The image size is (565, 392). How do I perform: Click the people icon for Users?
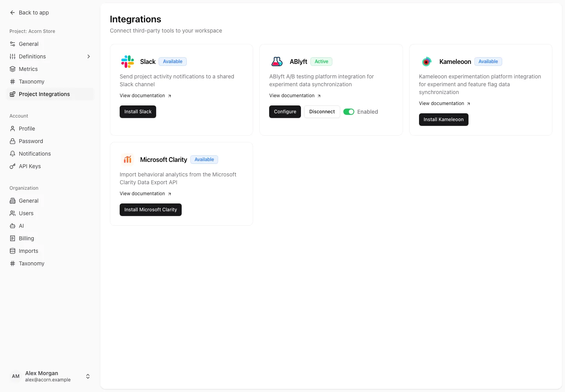tap(13, 213)
